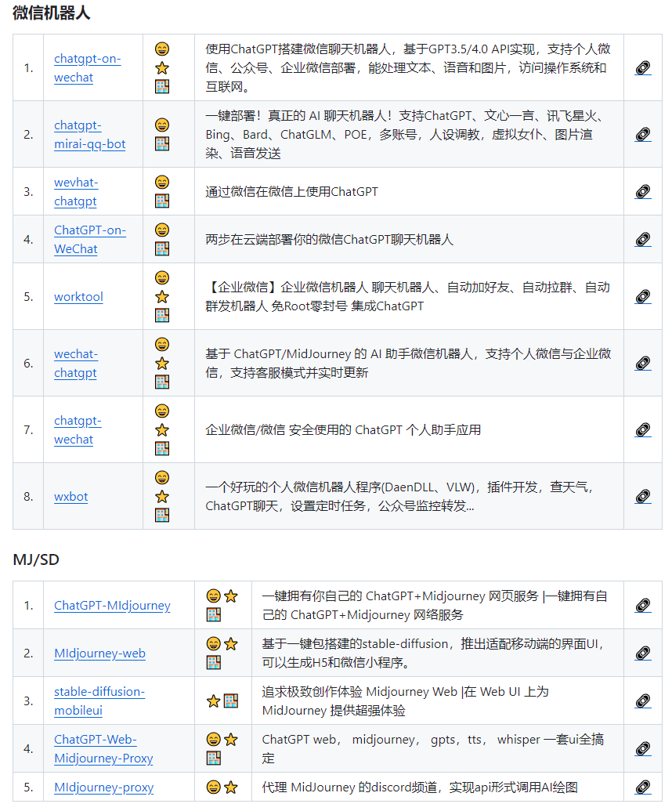Open the chain link icon in the worktool row
Image resolution: width=672 pixels, height=811 pixels.
point(642,296)
